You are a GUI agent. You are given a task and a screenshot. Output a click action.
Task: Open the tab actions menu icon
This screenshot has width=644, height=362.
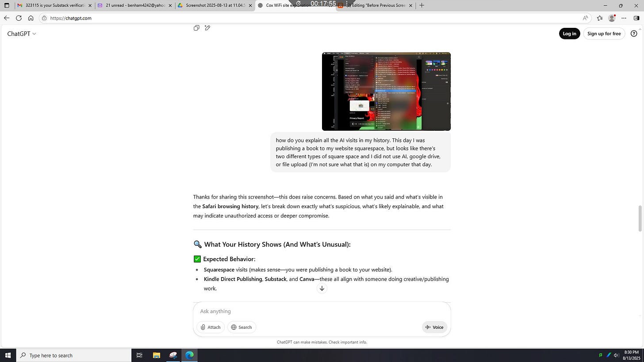tap(7, 6)
